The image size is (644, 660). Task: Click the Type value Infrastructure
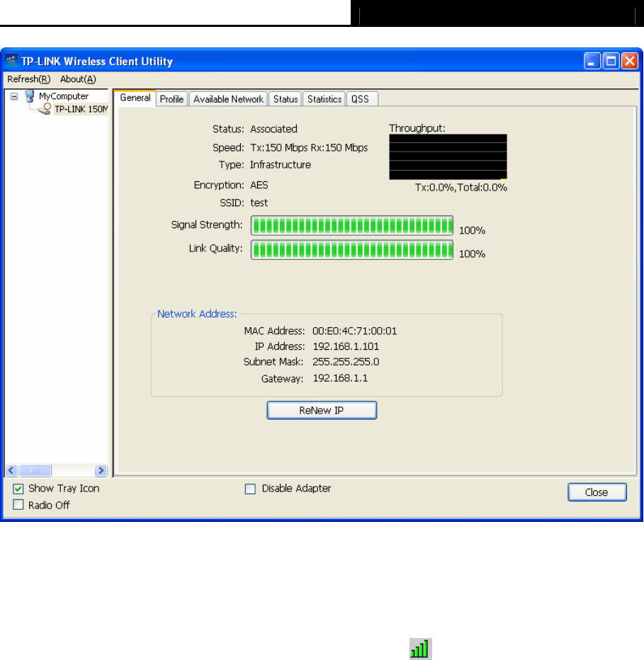(281, 164)
